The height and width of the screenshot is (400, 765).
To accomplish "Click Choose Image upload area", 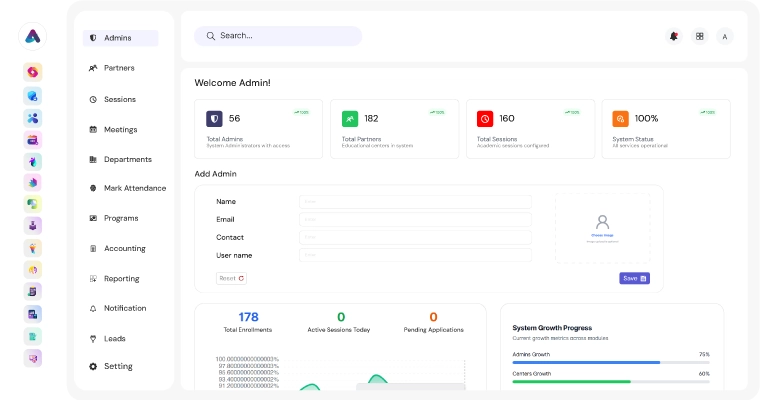I will tap(602, 229).
